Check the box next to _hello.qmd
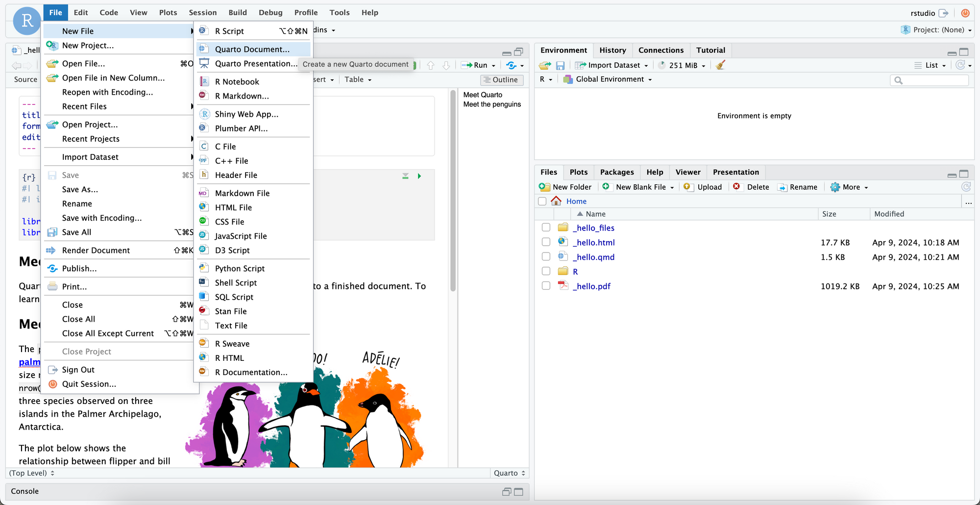The image size is (980, 505). pos(546,256)
